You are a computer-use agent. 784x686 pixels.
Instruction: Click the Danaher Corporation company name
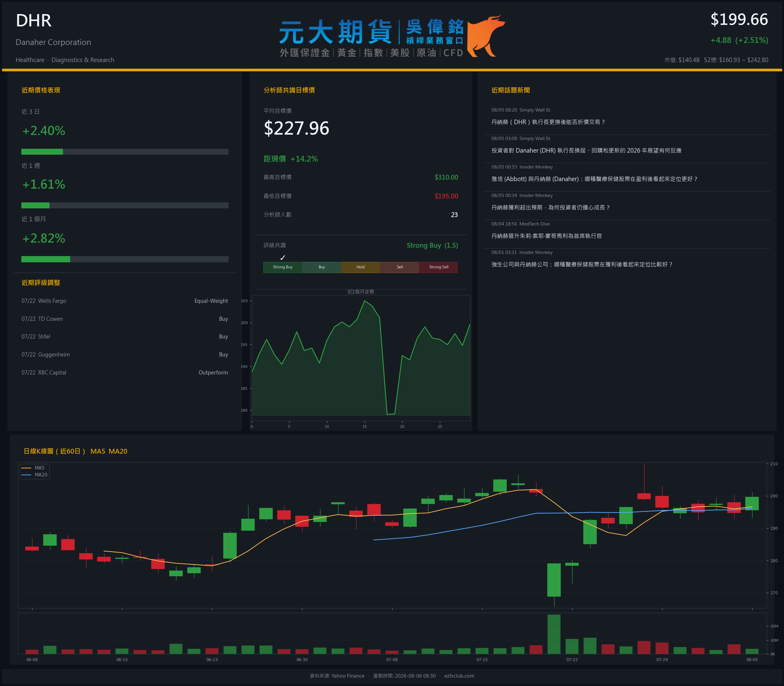coord(53,42)
